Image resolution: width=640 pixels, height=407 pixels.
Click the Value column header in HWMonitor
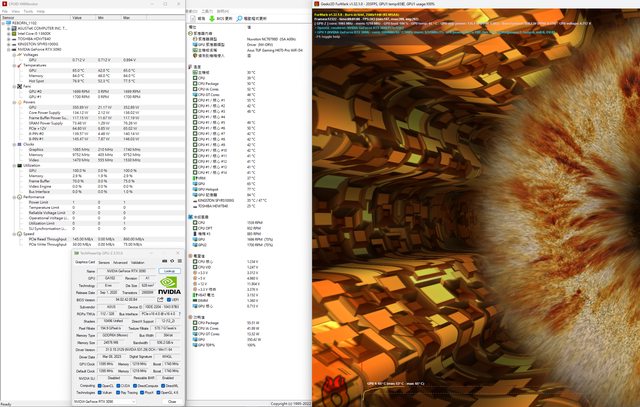79,18
